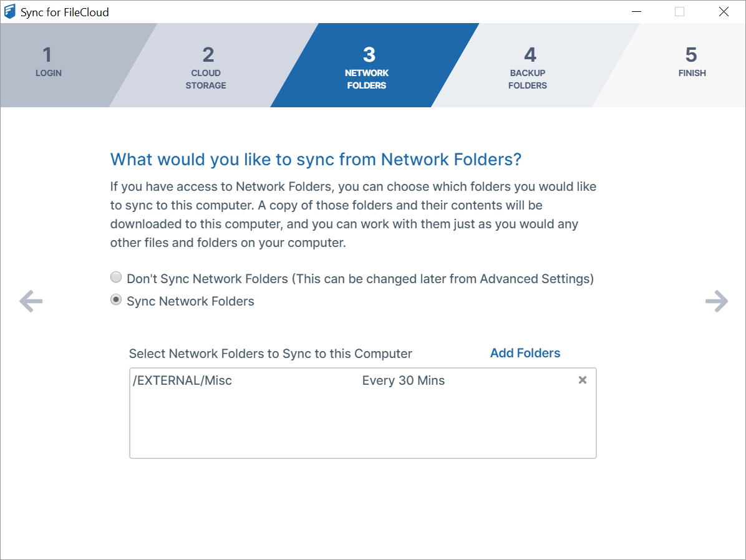Click empty area of network folders list
This screenshot has width=746, height=560.
click(x=362, y=427)
